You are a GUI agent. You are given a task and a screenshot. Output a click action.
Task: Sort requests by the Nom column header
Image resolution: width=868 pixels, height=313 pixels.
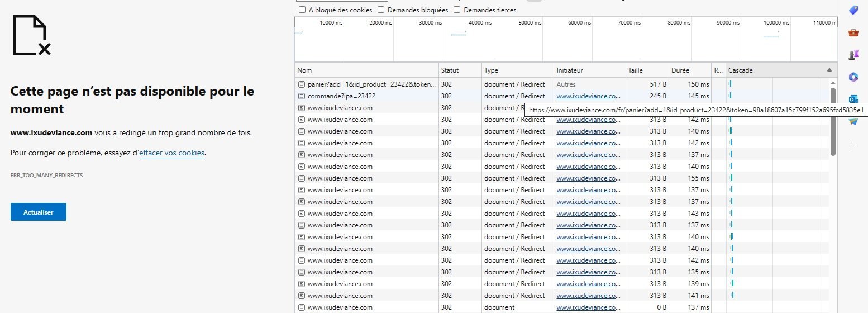[x=366, y=70]
